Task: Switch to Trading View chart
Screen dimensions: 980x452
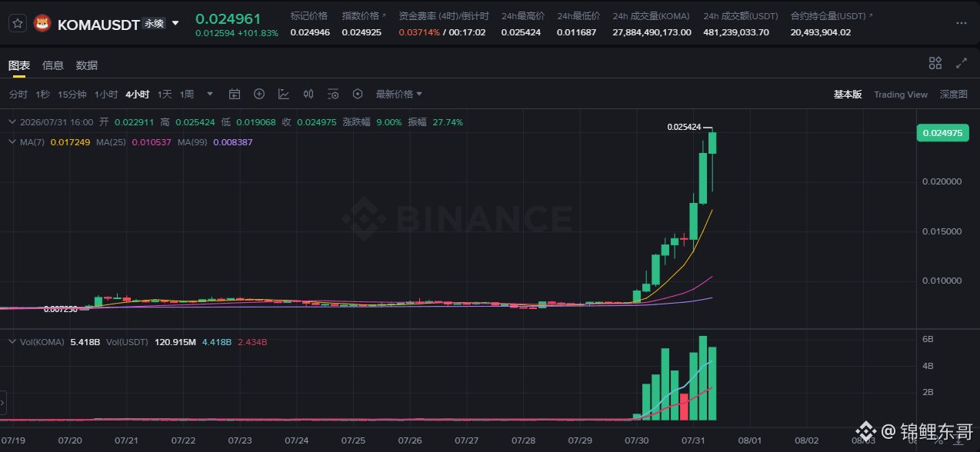Action: pos(901,95)
